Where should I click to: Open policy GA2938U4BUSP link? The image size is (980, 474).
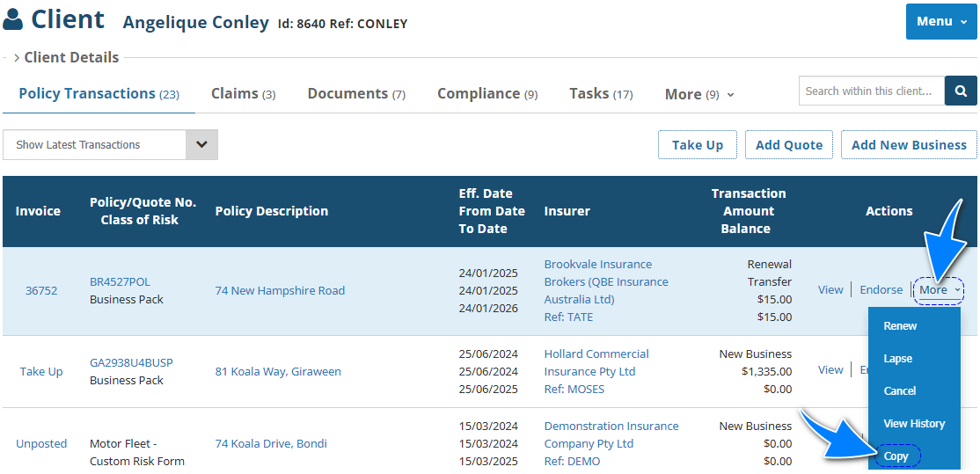coord(131,362)
